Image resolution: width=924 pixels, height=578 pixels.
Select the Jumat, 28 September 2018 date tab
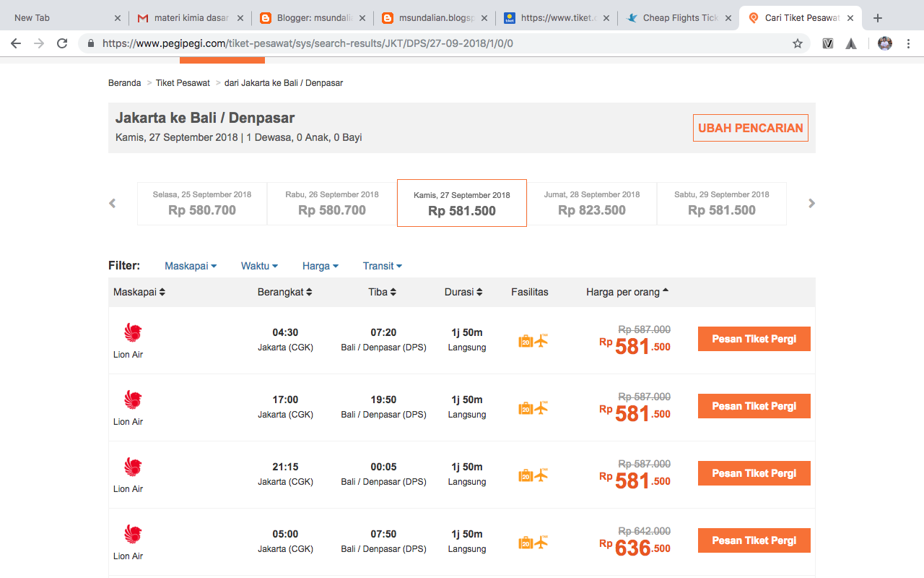592,203
